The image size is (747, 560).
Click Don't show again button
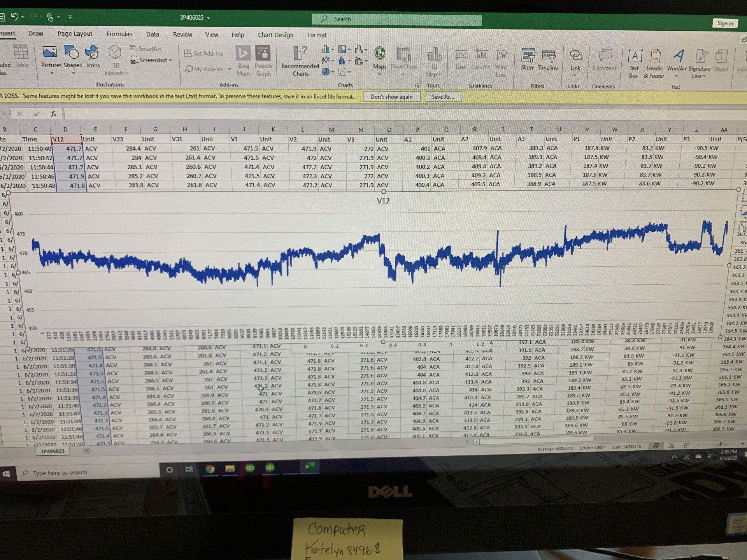click(x=391, y=97)
